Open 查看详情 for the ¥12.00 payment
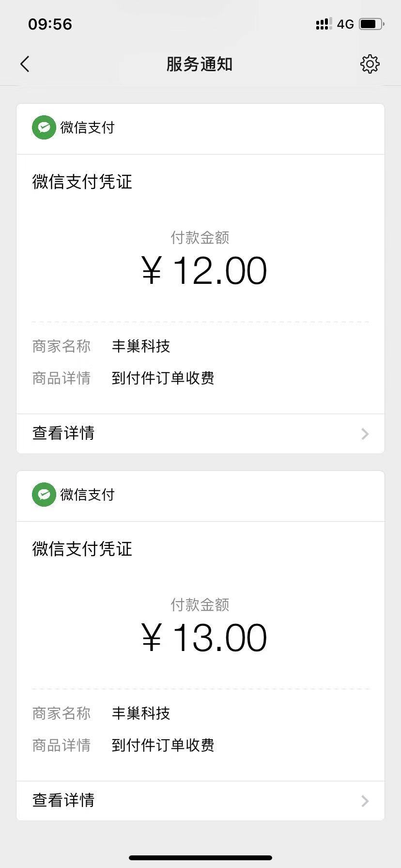The image size is (401, 868). (63, 433)
